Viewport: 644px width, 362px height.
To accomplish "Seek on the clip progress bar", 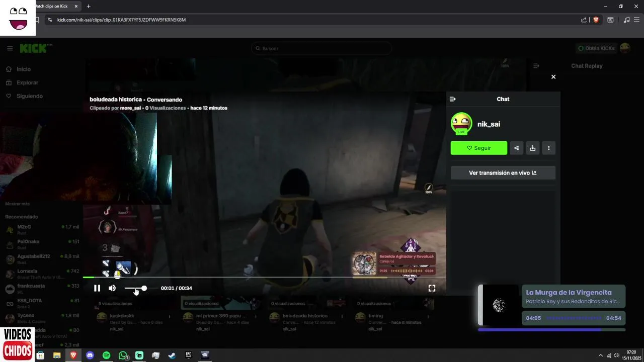I will [x=264, y=277].
